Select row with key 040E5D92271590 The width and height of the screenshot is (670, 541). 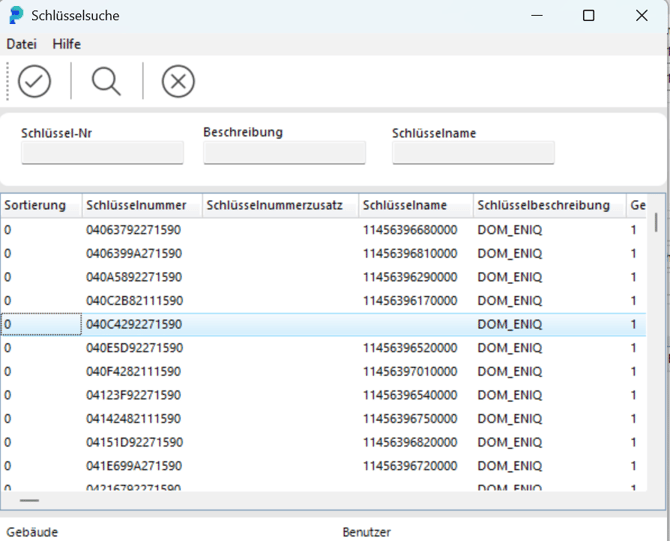(323, 348)
